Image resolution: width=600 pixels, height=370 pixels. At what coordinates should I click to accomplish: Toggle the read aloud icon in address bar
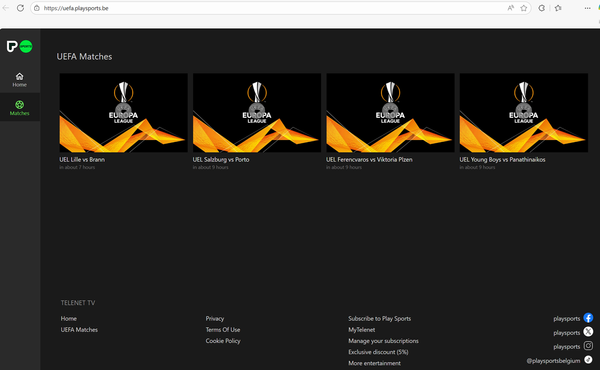510,8
